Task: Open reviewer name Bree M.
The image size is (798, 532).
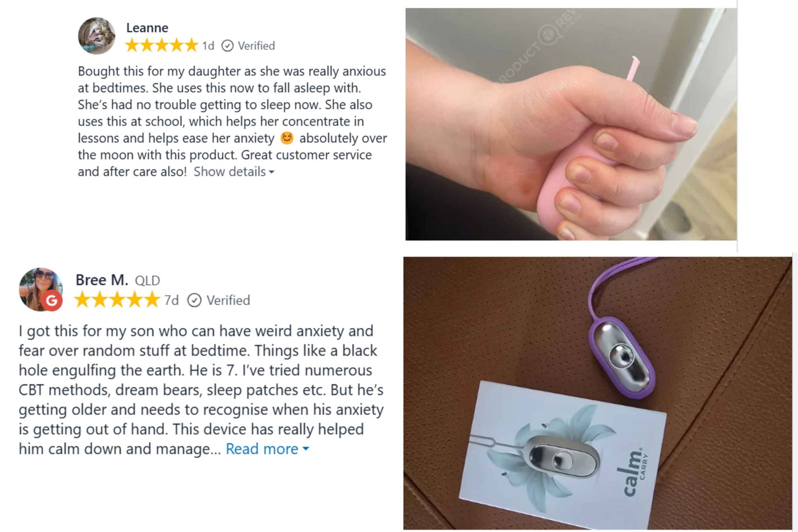Action: click(x=102, y=280)
